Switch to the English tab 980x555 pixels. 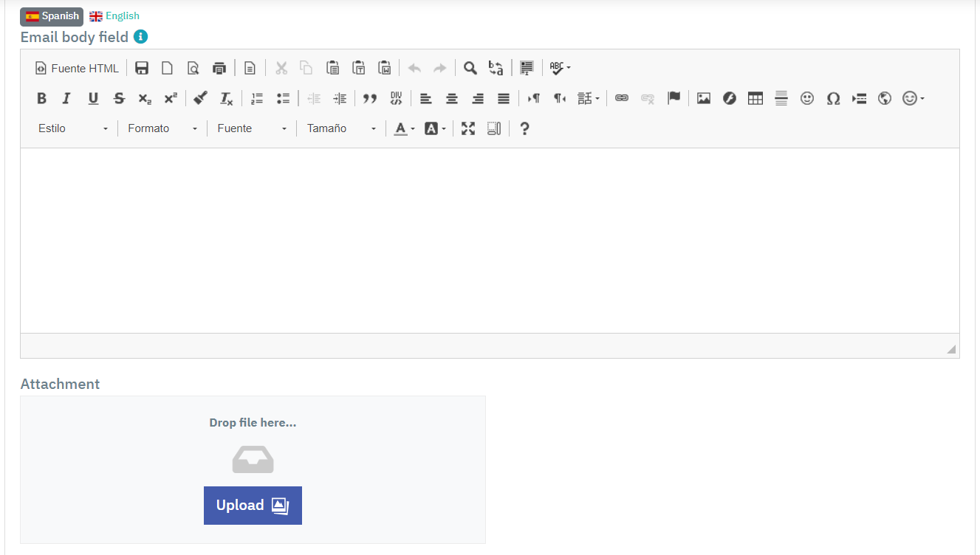click(114, 15)
